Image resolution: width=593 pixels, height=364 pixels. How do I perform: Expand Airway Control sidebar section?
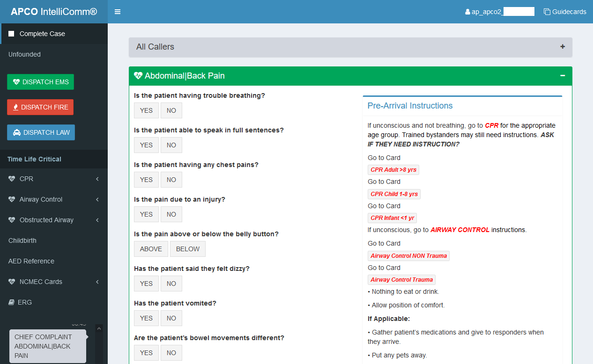(x=54, y=199)
